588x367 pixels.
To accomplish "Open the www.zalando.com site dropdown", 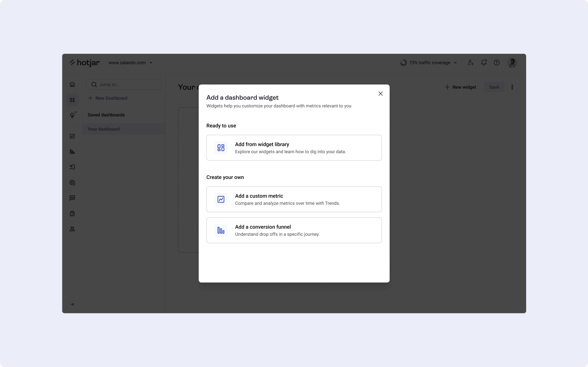I will point(131,63).
